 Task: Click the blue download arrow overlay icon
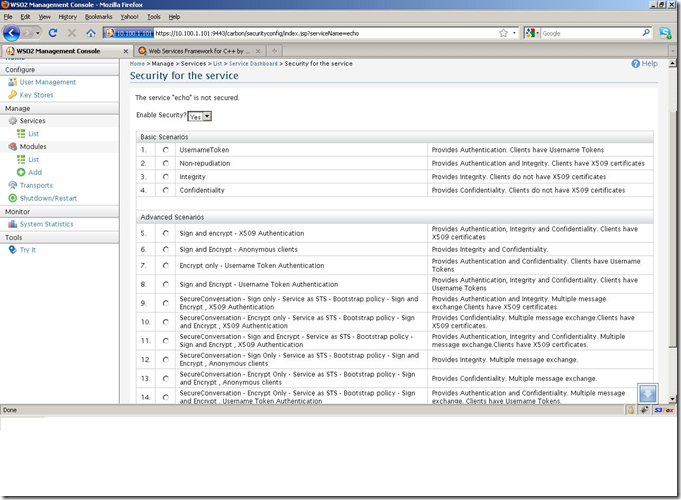[x=648, y=394]
